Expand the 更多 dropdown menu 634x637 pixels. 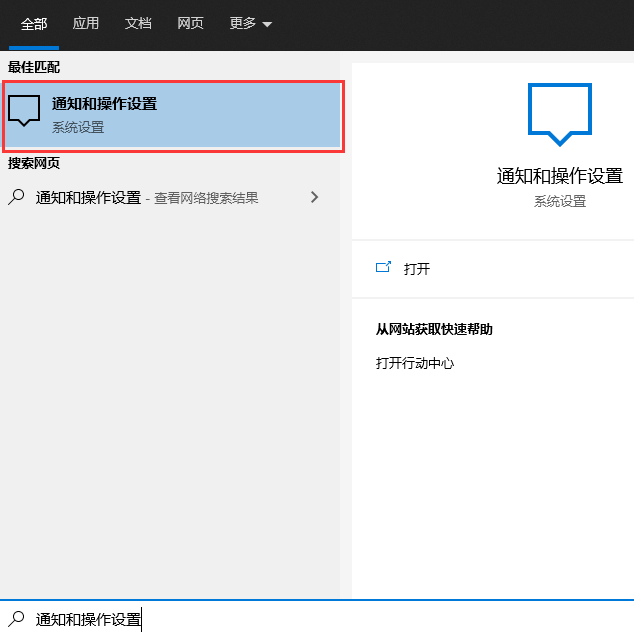click(x=250, y=23)
